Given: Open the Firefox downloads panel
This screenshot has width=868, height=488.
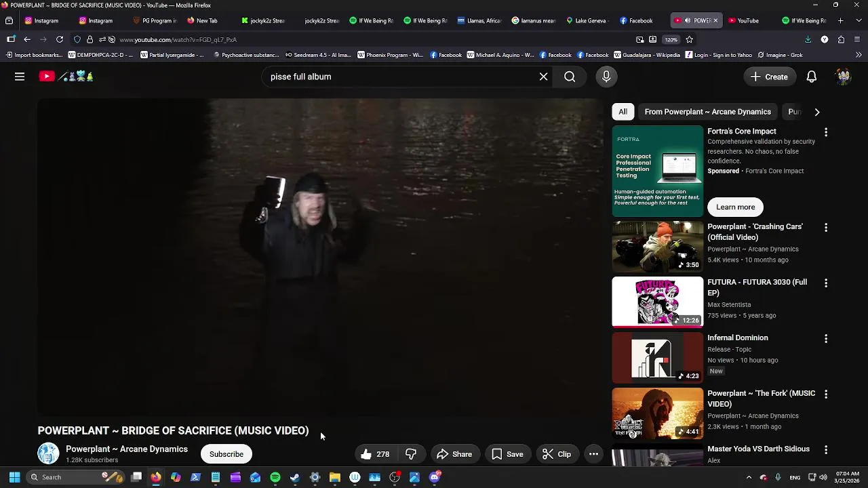Looking at the screenshot, I should 808,39.
